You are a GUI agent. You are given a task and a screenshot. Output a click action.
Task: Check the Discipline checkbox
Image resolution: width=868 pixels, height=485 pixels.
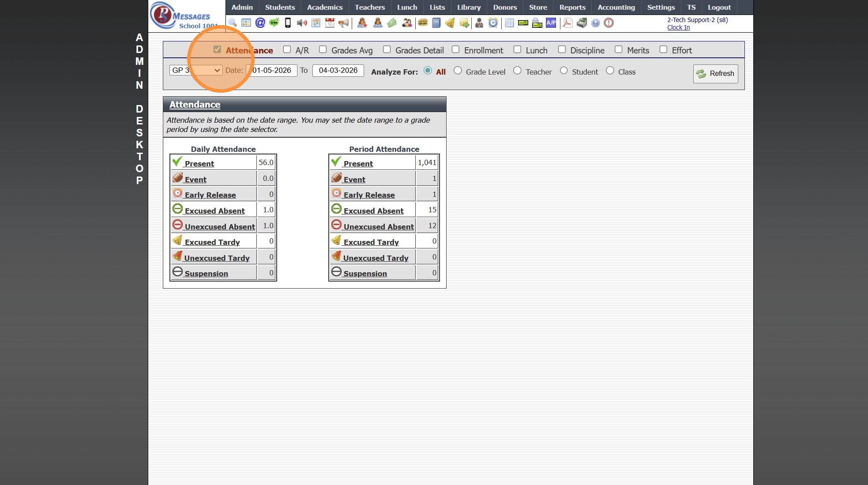click(562, 49)
